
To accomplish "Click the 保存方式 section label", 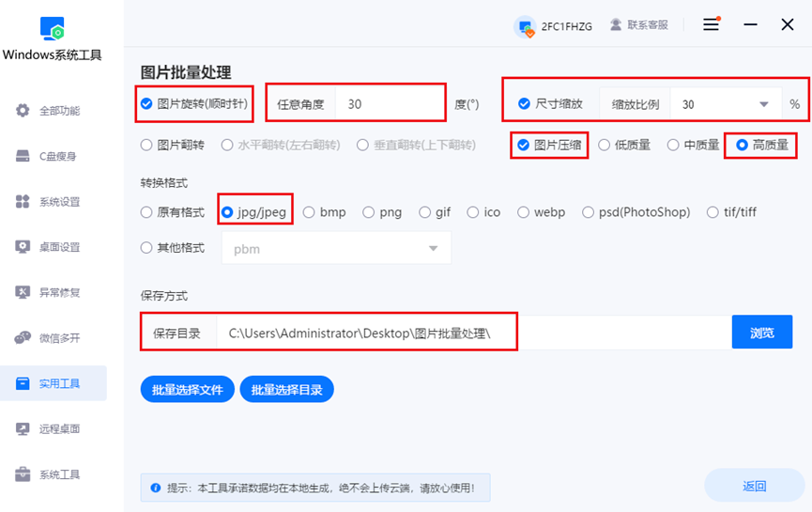I will tap(163, 295).
